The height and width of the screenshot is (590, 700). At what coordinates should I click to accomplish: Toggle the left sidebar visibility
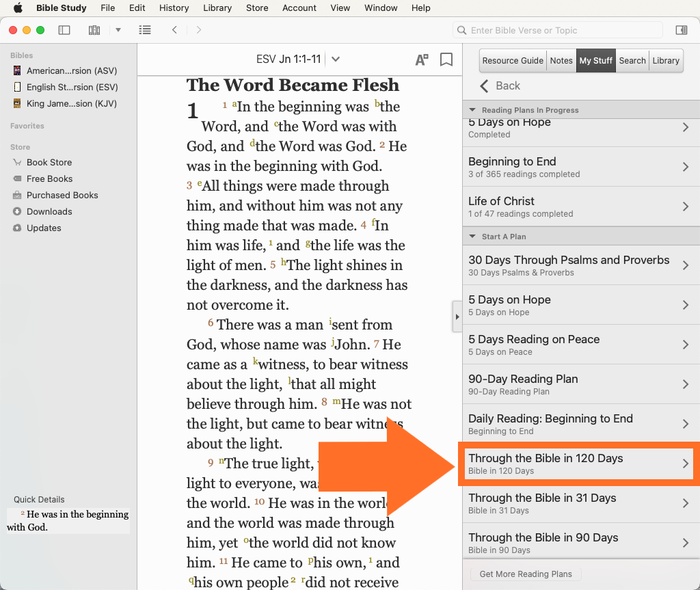tap(64, 30)
